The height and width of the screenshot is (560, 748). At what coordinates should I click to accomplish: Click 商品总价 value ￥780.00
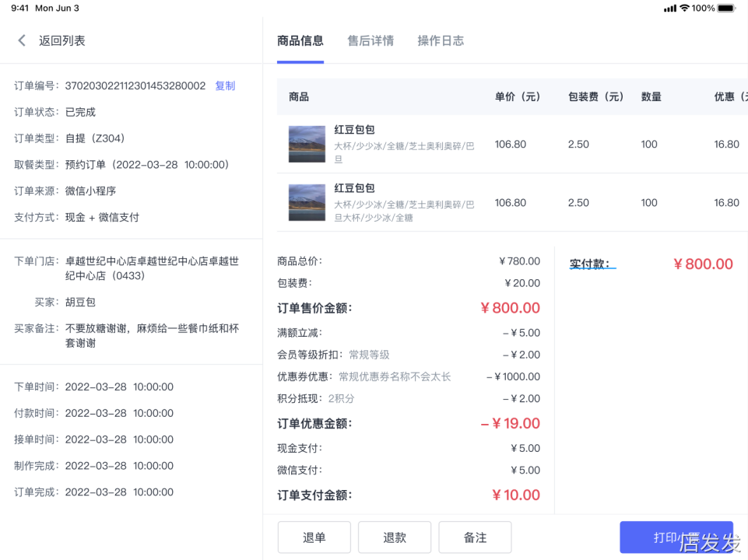click(x=519, y=261)
